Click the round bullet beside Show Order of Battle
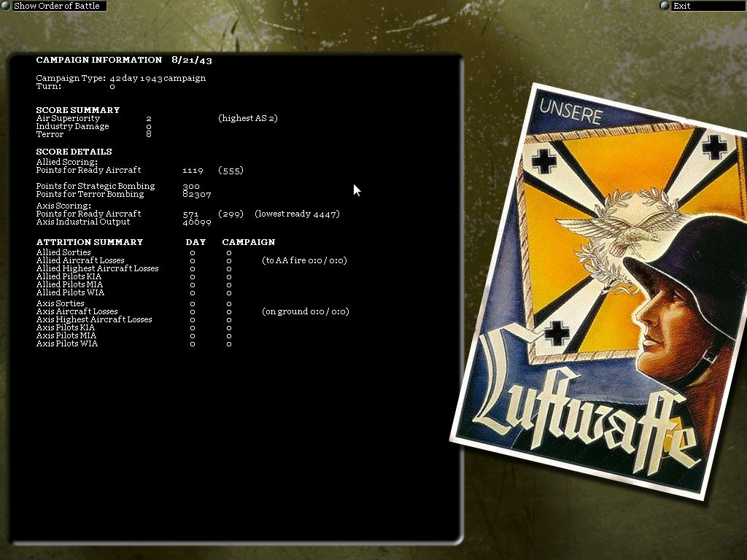This screenshot has width=747, height=560. (x=6, y=6)
